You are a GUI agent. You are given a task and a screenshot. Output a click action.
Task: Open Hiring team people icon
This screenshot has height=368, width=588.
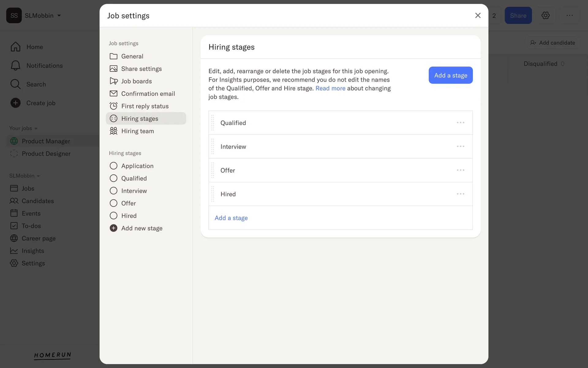113,131
